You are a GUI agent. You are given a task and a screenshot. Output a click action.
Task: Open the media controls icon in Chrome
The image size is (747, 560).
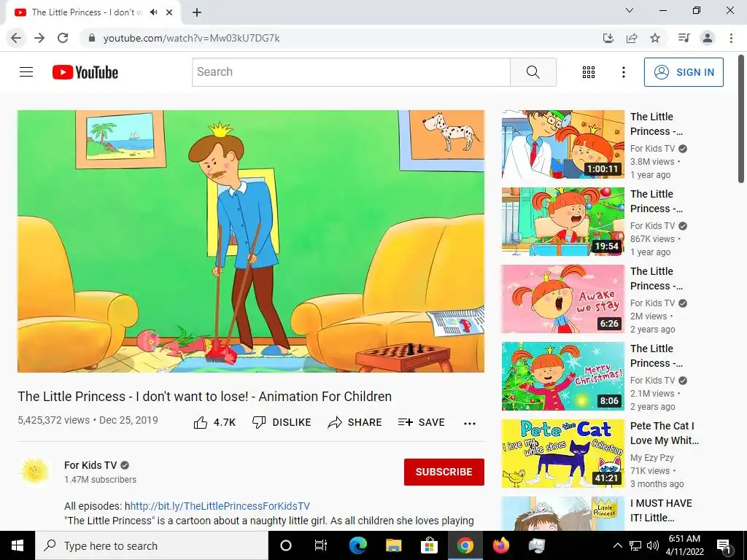684,38
